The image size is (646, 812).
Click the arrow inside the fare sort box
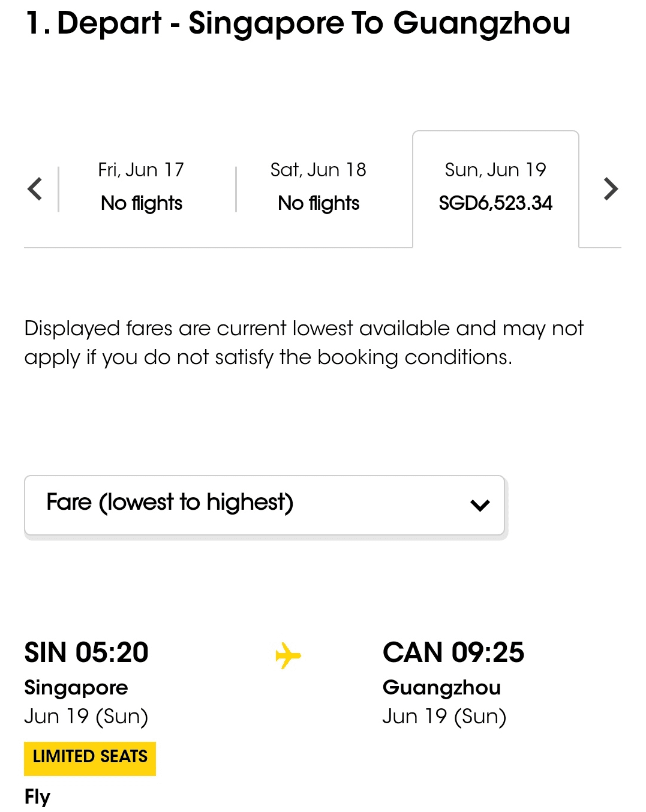click(480, 506)
